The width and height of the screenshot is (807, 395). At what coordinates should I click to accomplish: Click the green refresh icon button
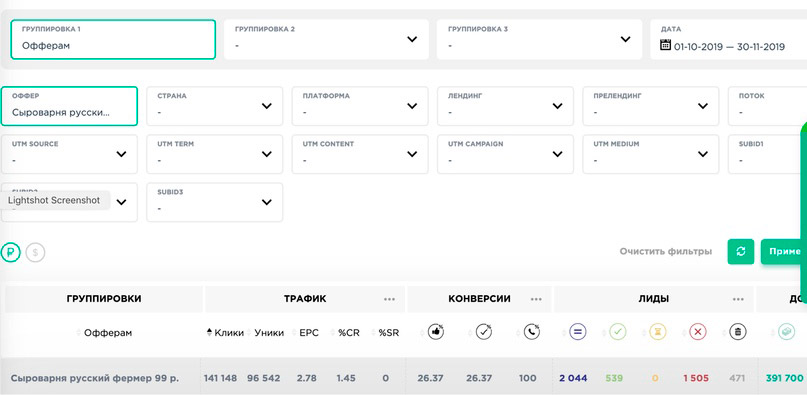coord(741,251)
